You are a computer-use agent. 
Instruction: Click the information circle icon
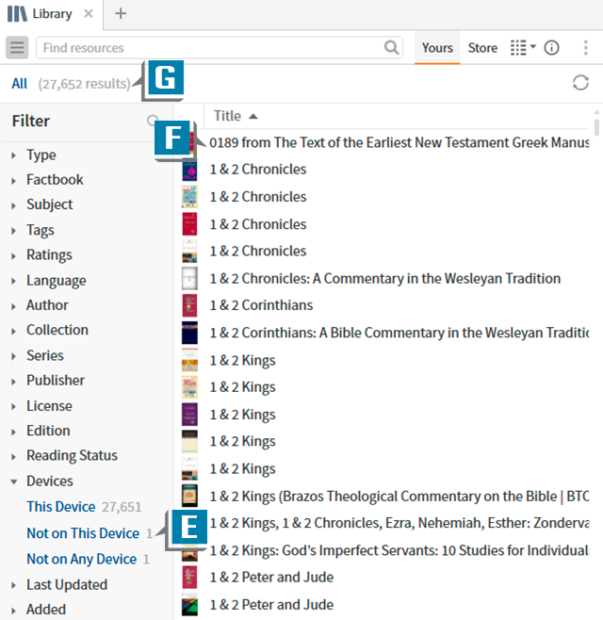(x=551, y=48)
